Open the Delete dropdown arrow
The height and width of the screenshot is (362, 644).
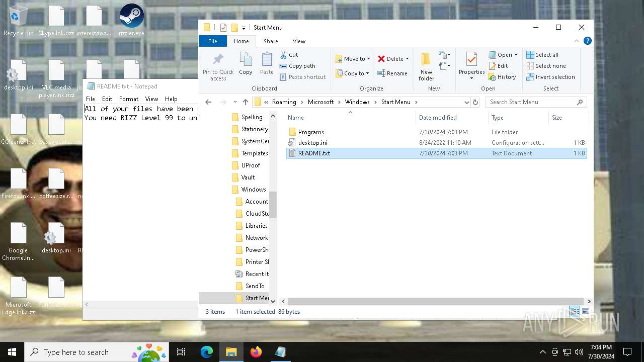pyautogui.click(x=407, y=59)
